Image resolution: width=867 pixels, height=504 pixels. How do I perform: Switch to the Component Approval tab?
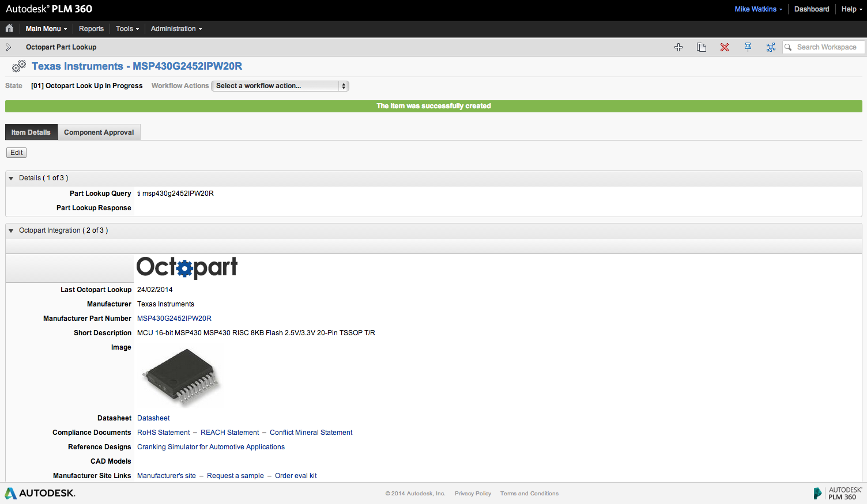click(99, 132)
